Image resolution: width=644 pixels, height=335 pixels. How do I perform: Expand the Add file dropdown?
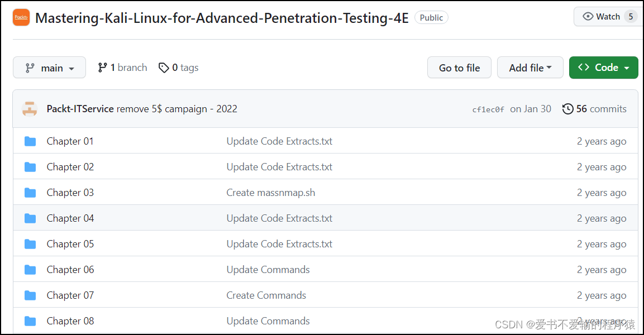(529, 68)
